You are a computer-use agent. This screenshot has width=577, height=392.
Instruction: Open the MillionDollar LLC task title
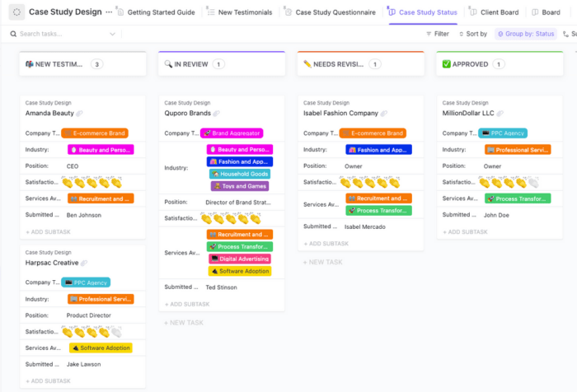(468, 114)
